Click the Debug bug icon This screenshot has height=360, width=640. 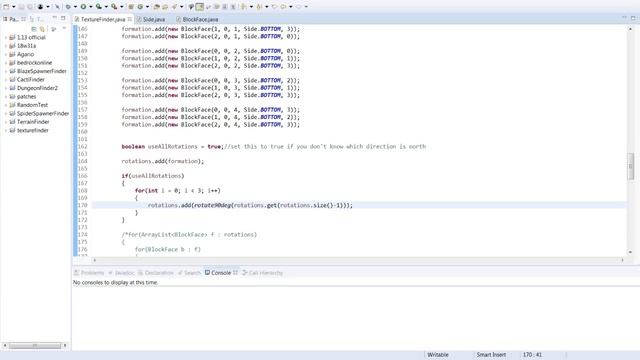click(68, 7)
